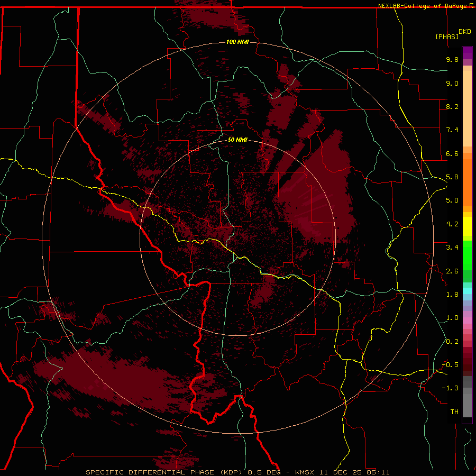
Task: Click the 7.4 scale value
Action: tap(452, 130)
